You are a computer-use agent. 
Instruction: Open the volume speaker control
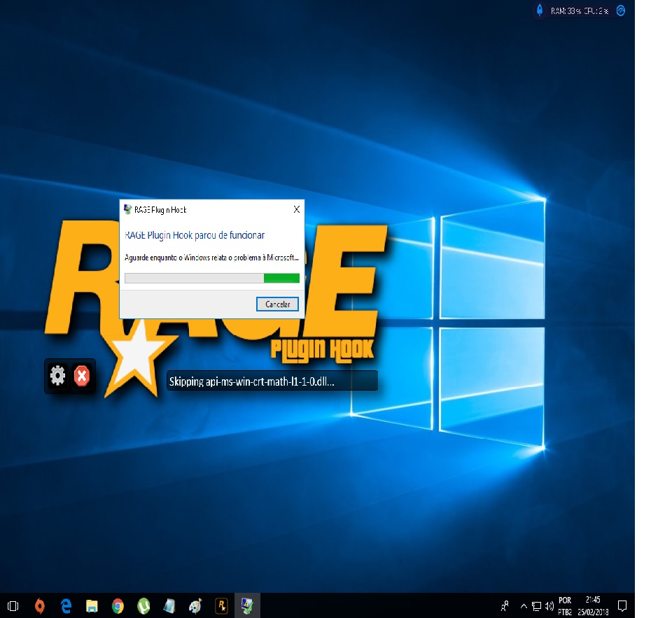pyautogui.click(x=549, y=605)
